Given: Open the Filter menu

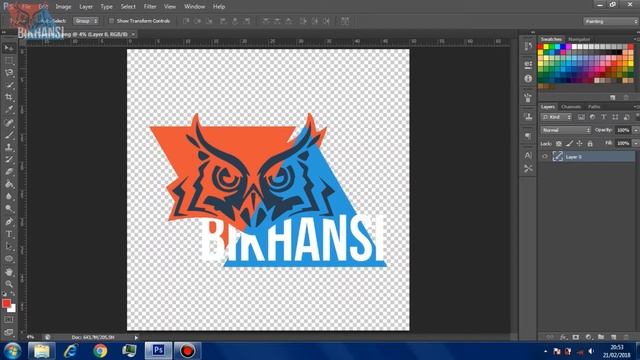Looking at the screenshot, I should (150, 7).
